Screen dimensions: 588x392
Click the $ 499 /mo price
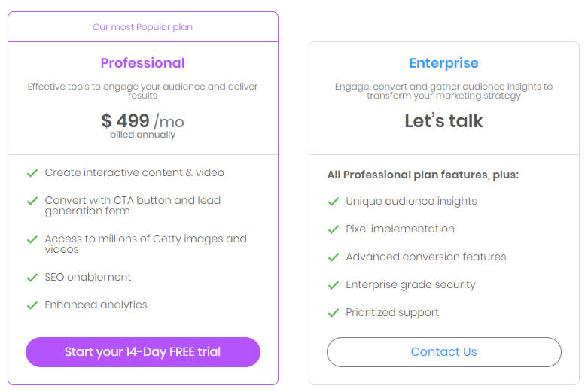[143, 120]
